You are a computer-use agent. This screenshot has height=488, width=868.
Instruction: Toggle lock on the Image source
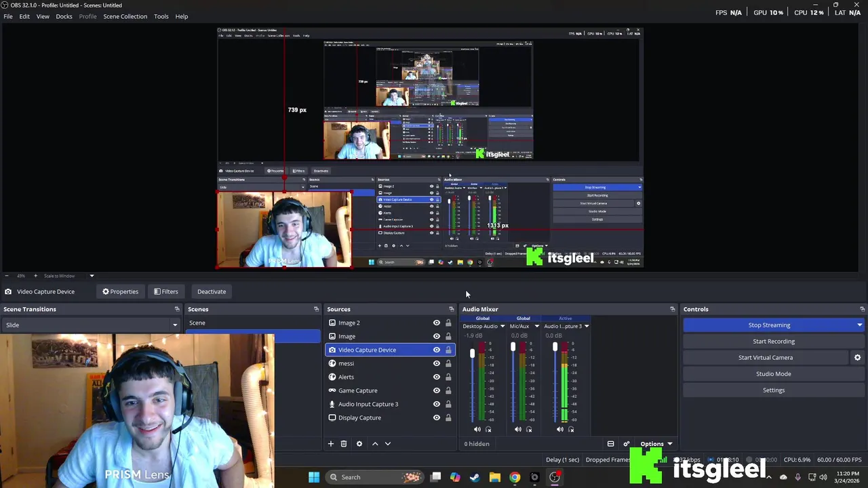pos(448,336)
